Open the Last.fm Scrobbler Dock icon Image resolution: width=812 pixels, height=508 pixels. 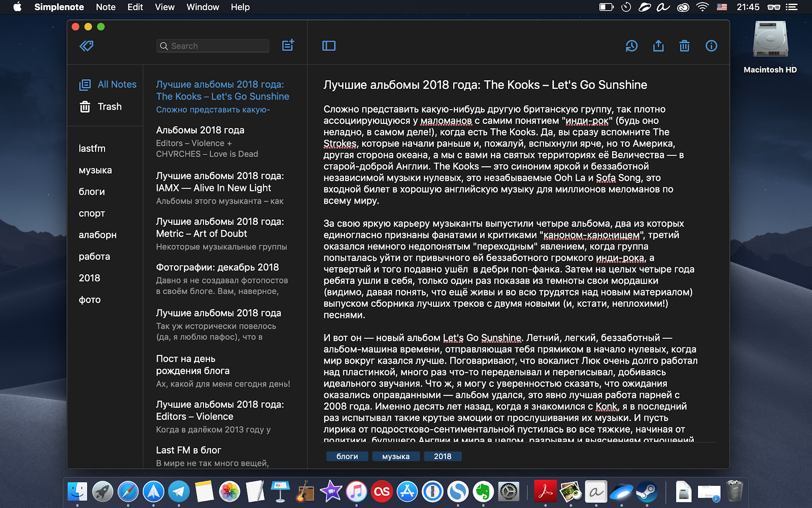point(382,491)
